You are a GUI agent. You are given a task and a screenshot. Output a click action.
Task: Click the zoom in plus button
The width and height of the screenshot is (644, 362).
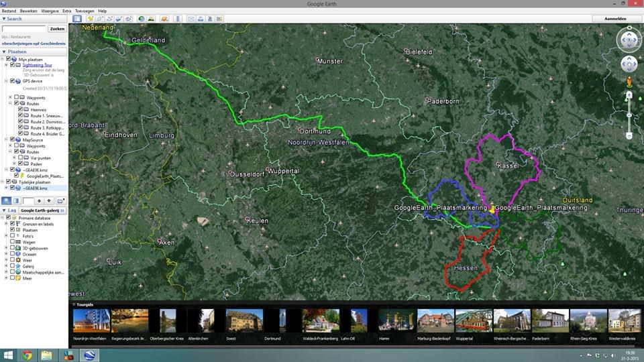pyautogui.click(x=629, y=95)
